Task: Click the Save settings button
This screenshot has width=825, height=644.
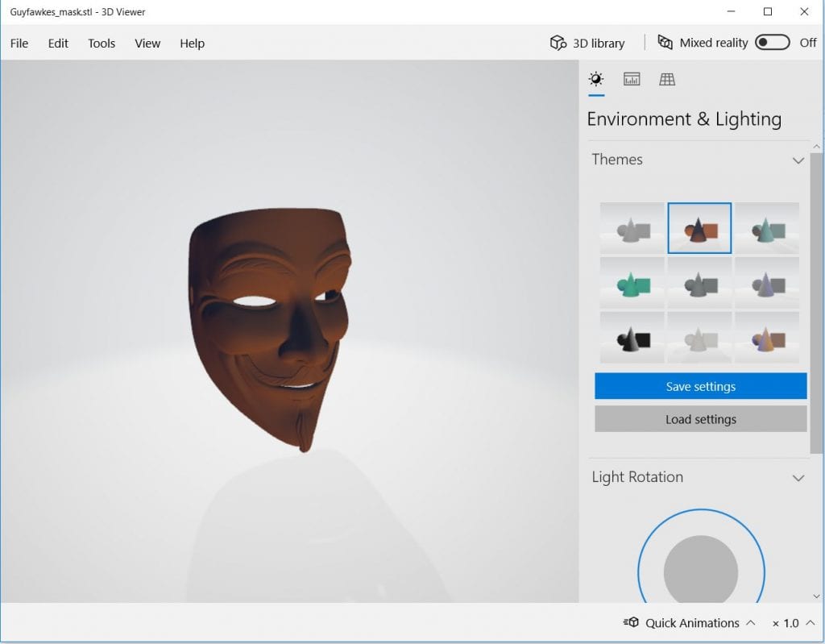Action: point(700,386)
